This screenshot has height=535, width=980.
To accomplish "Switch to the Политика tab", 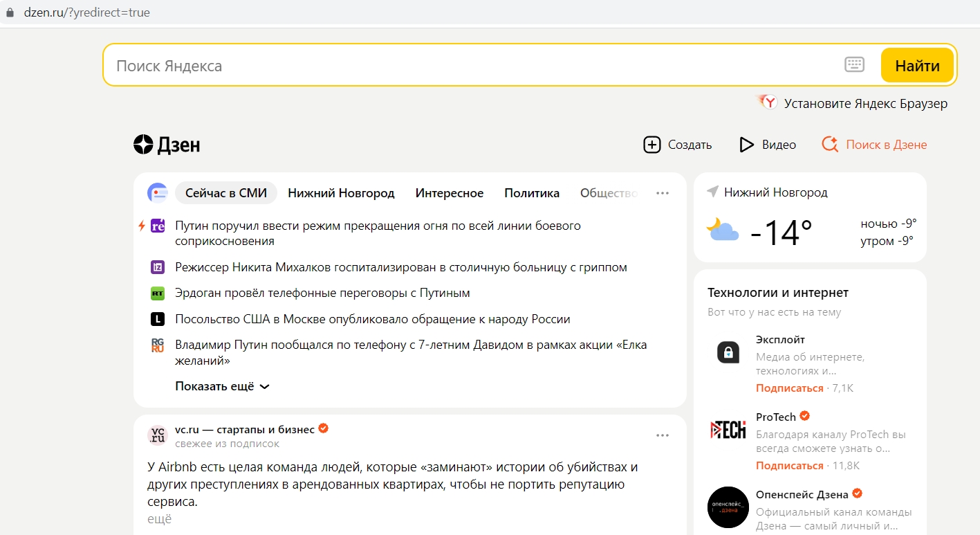I will point(531,193).
